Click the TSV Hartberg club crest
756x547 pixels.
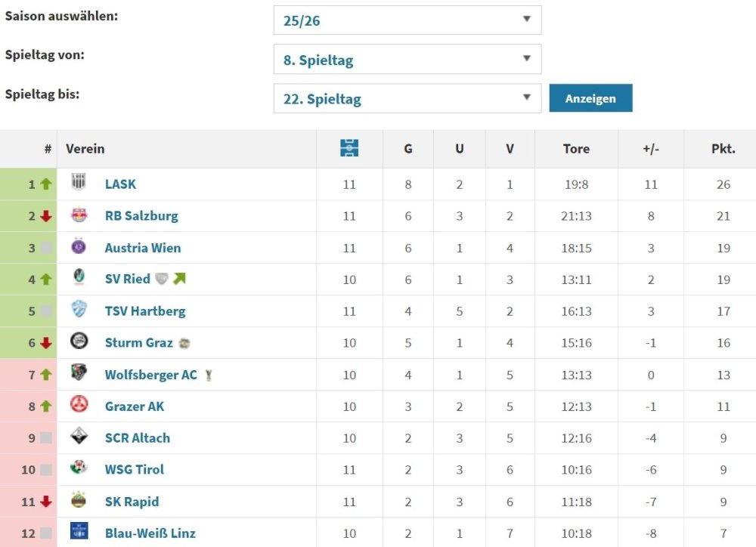[79, 310]
